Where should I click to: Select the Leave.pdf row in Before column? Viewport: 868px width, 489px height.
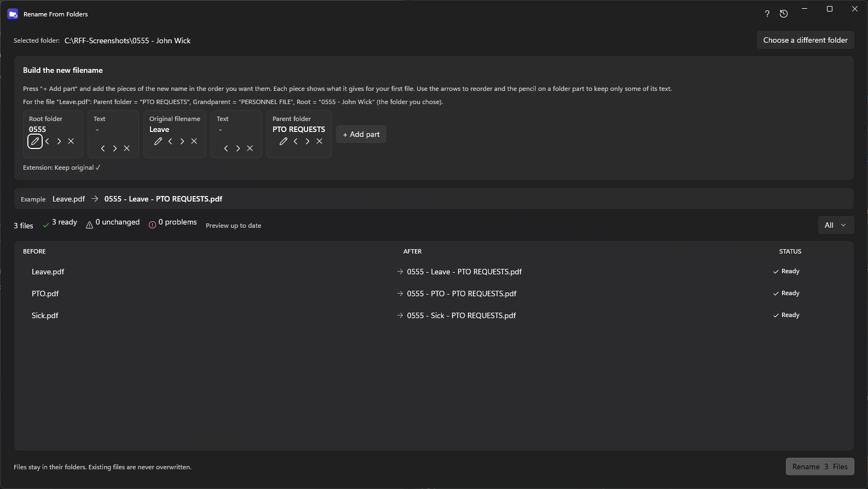click(x=48, y=272)
